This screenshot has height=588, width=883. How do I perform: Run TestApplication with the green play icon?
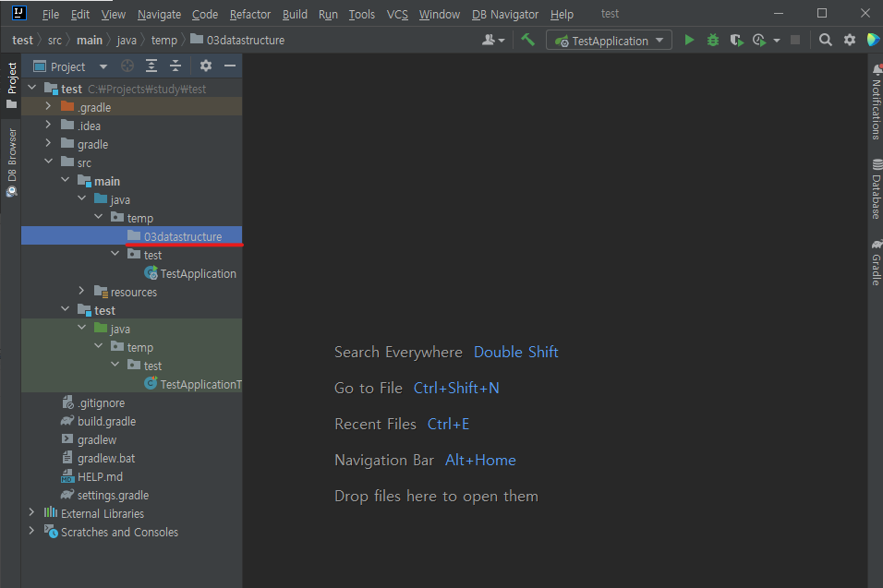coord(689,40)
